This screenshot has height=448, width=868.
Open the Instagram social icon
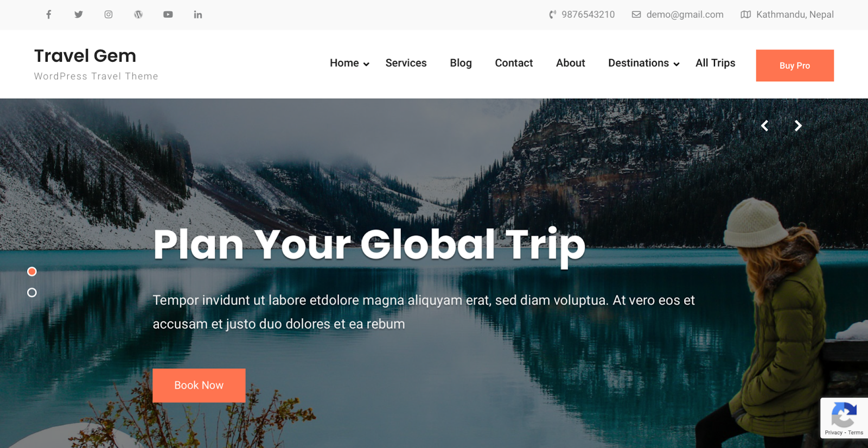[x=108, y=15]
